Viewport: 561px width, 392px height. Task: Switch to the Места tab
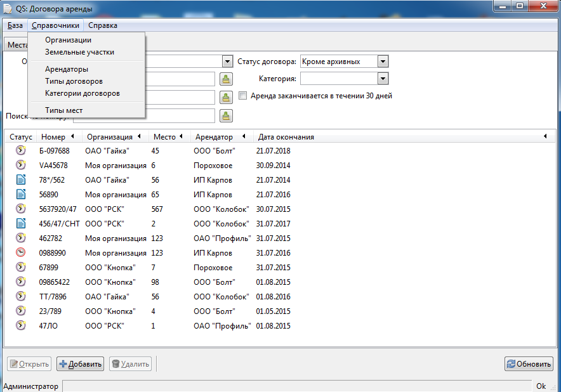[16, 45]
